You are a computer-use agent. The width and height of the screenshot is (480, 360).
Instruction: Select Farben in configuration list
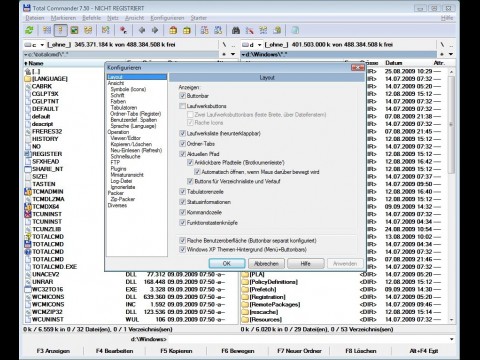click(x=118, y=101)
